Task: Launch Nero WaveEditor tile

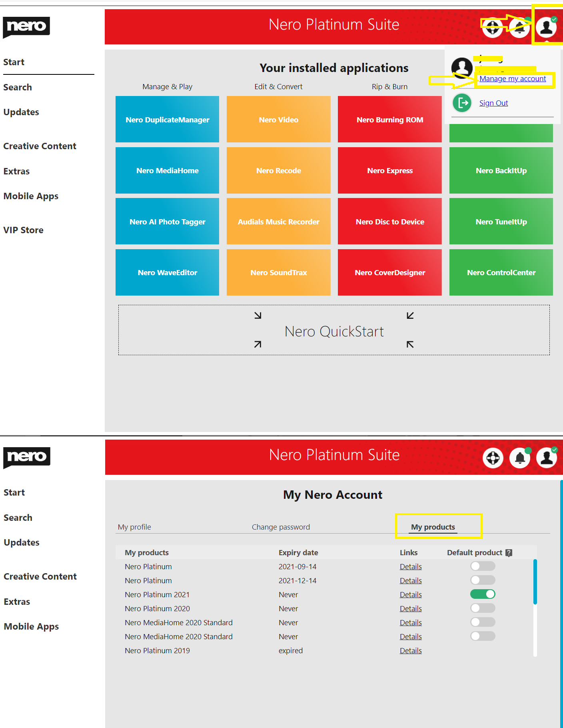Action: (x=167, y=272)
